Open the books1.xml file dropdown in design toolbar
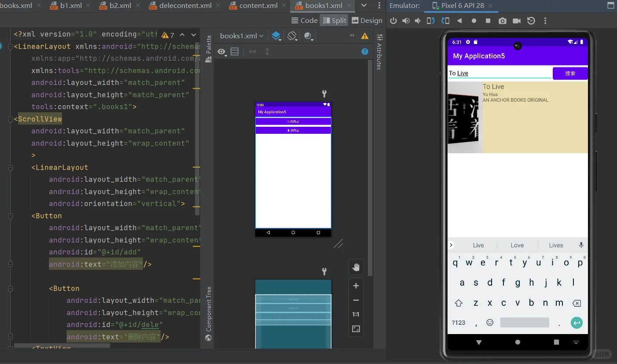Screen dimensions: 617x364 point(241,36)
